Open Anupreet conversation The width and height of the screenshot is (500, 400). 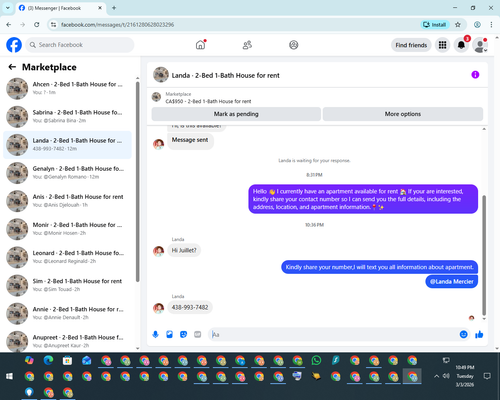[67, 341]
